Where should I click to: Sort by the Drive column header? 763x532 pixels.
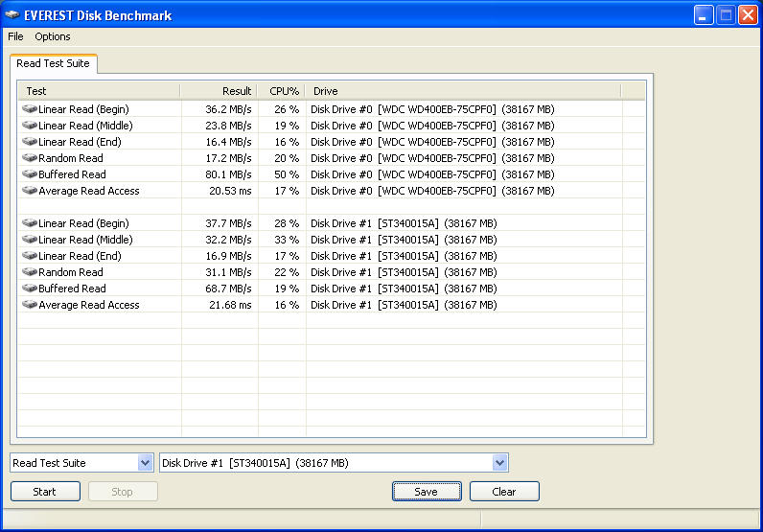[x=463, y=91]
